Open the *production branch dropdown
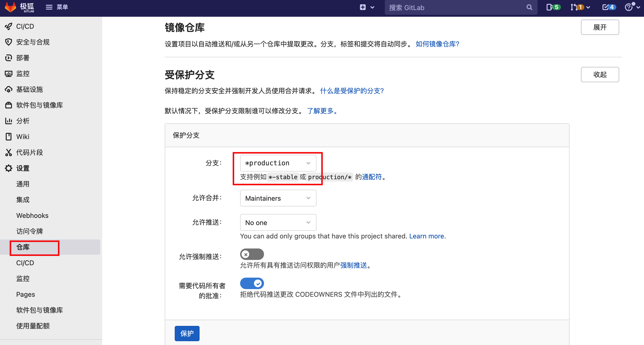The width and height of the screenshot is (644, 345). (x=278, y=163)
